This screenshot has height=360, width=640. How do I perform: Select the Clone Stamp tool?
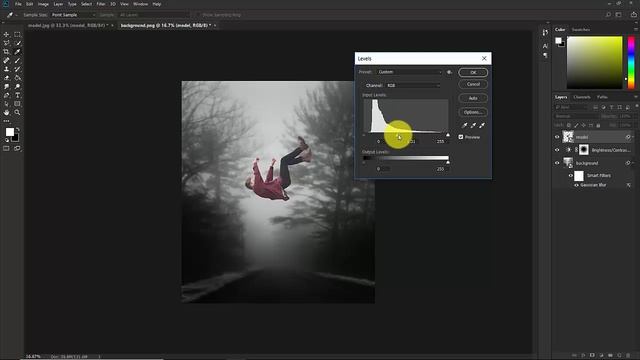point(6,69)
